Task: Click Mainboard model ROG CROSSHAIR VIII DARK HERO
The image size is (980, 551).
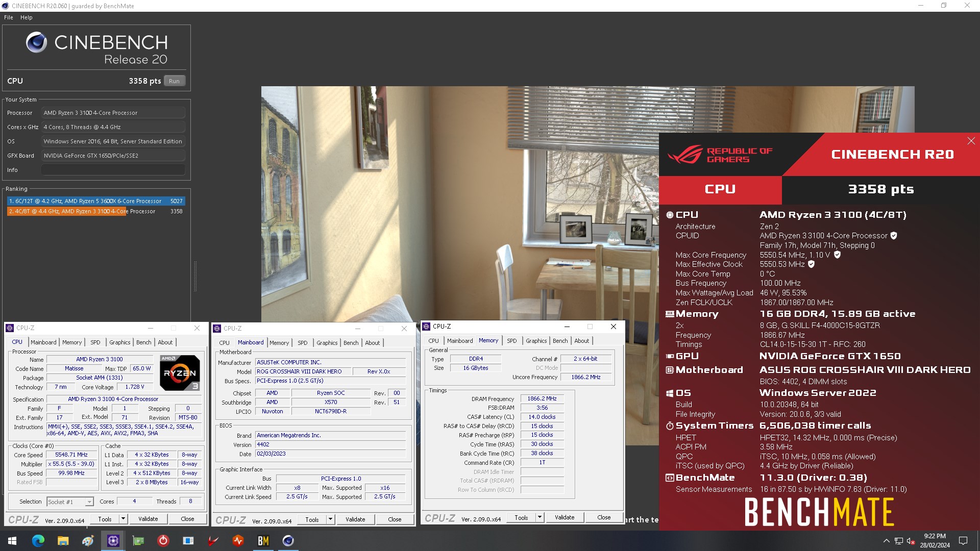Action: [x=303, y=372]
